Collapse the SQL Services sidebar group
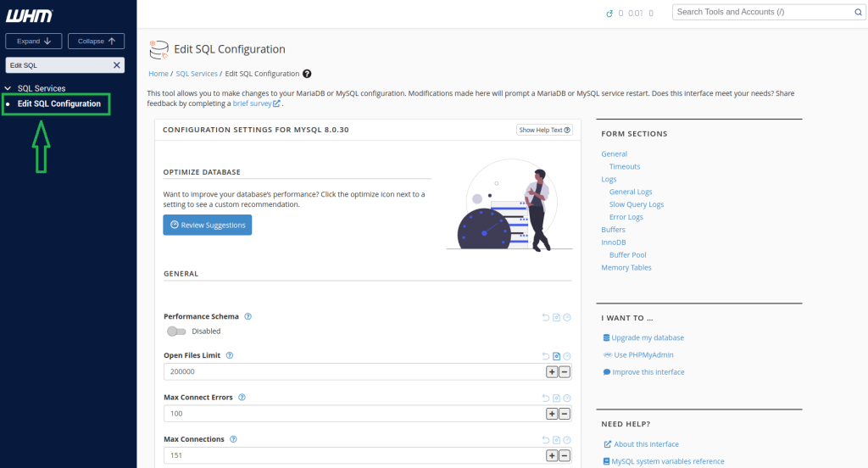This screenshot has height=468, width=868. [x=10, y=88]
